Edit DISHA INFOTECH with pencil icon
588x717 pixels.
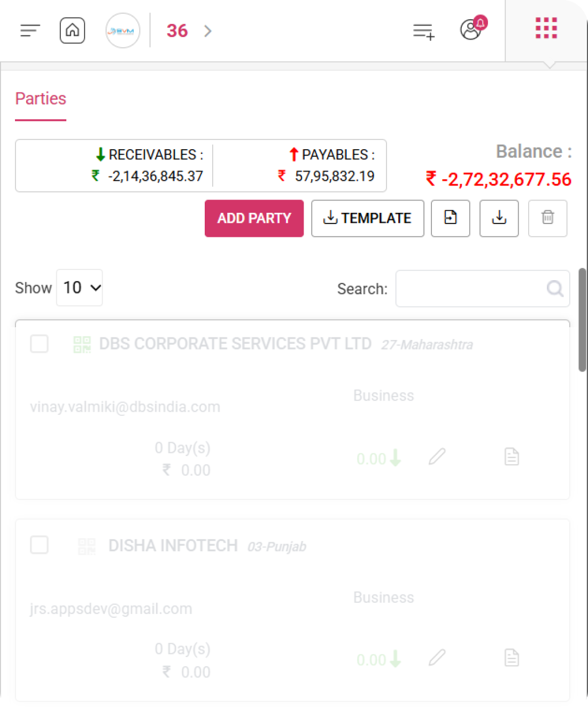(x=437, y=658)
